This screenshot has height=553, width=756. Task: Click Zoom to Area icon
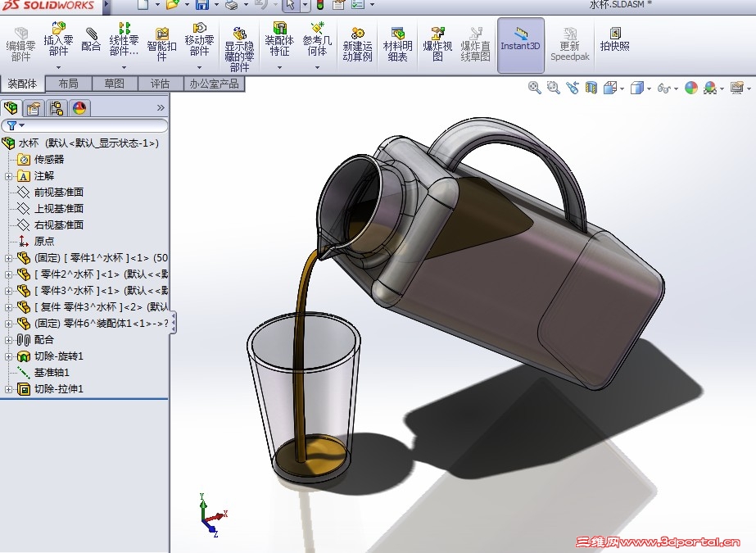pos(553,88)
